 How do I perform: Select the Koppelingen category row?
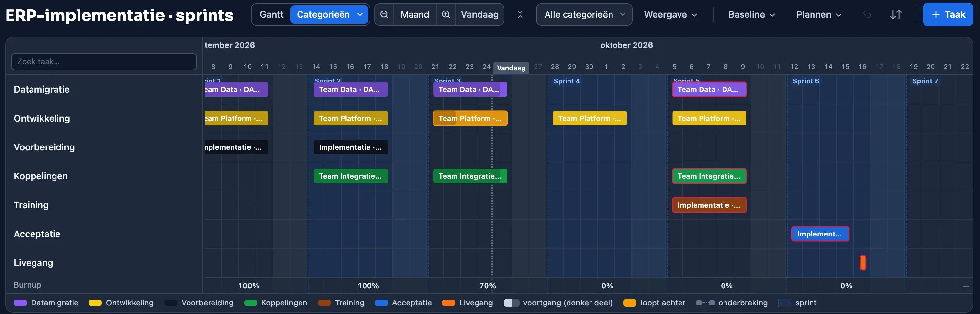(104, 176)
